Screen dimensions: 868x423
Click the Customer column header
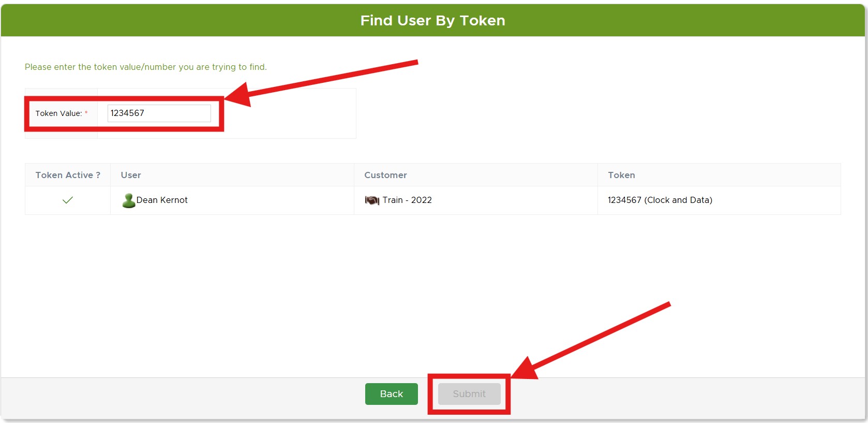coord(475,175)
